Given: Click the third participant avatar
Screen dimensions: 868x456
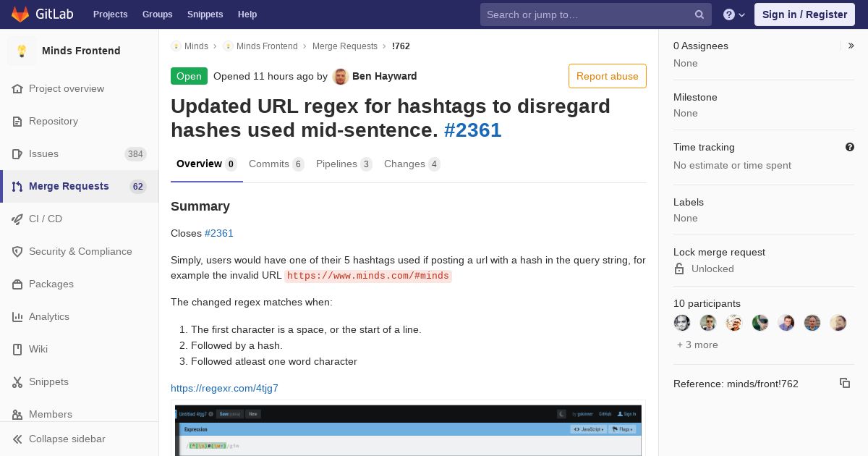Looking at the screenshot, I should [x=734, y=323].
